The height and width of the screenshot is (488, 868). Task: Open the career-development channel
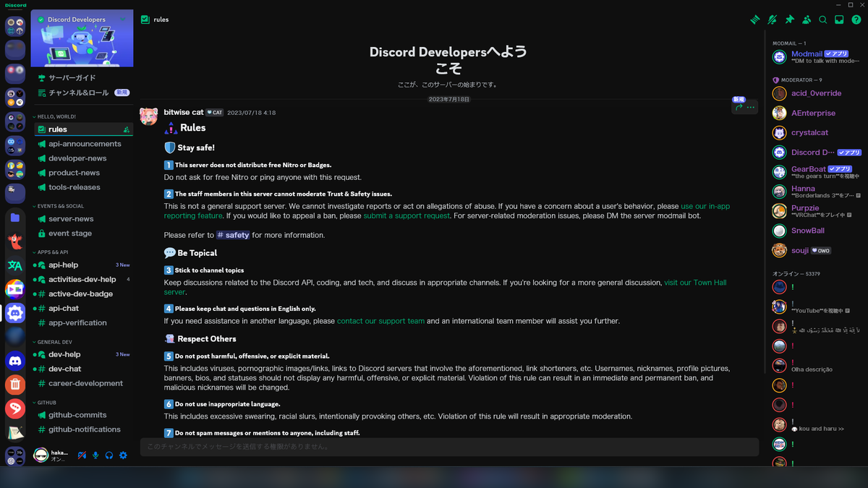point(84,384)
